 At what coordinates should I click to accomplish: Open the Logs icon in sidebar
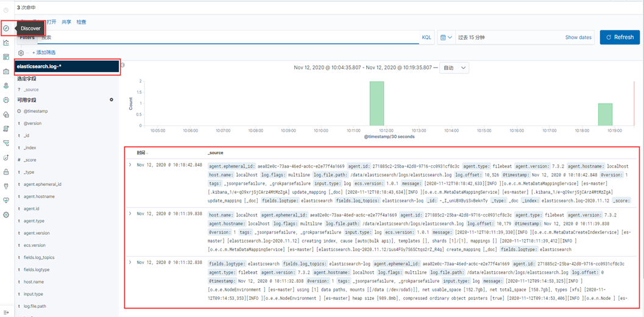coord(6,129)
